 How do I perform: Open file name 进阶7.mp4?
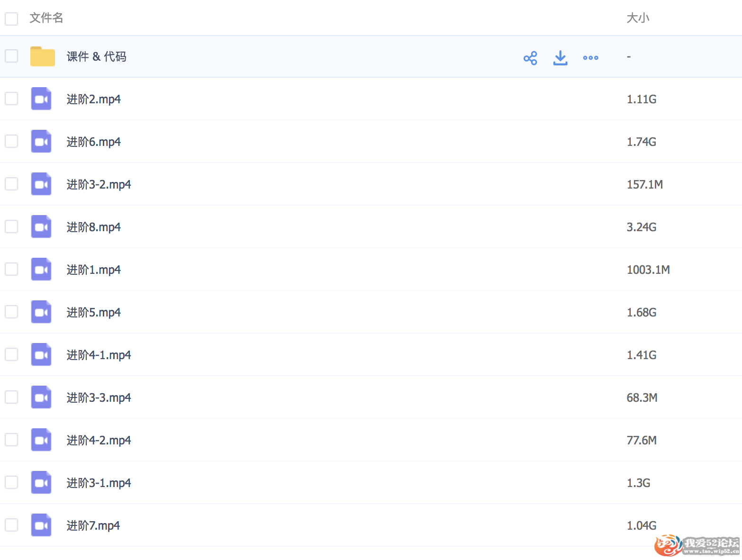point(93,526)
